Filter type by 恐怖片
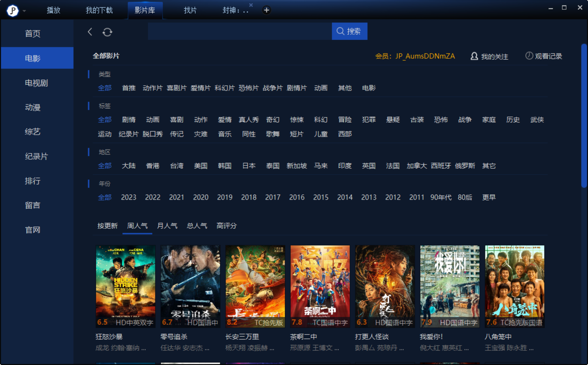 point(249,88)
